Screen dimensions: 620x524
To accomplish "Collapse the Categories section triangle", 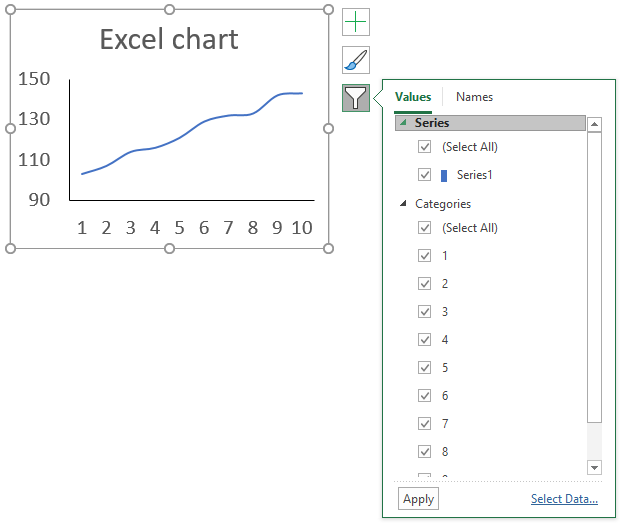I will (403, 203).
